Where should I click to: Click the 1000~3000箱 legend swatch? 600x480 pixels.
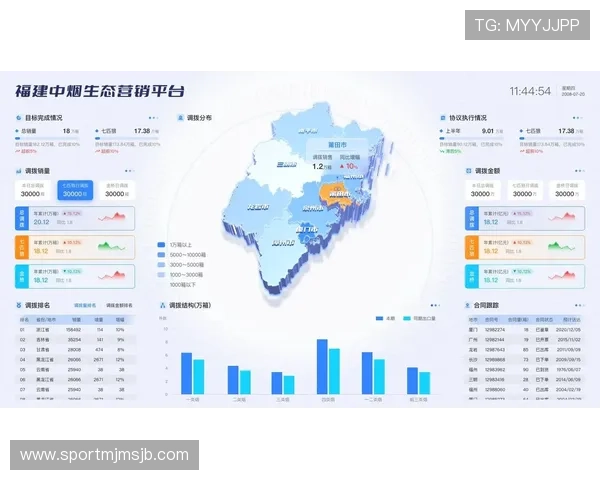[x=161, y=274]
